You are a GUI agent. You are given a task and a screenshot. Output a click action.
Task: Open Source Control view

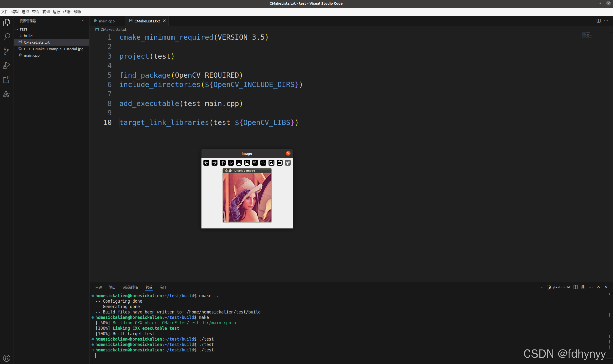(x=7, y=51)
